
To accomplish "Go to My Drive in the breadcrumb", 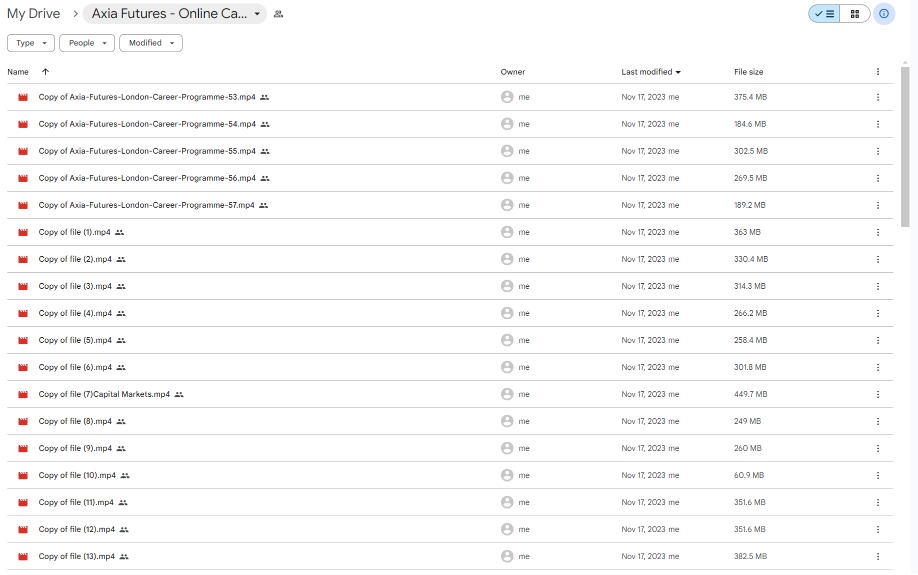I will coord(33,14).
